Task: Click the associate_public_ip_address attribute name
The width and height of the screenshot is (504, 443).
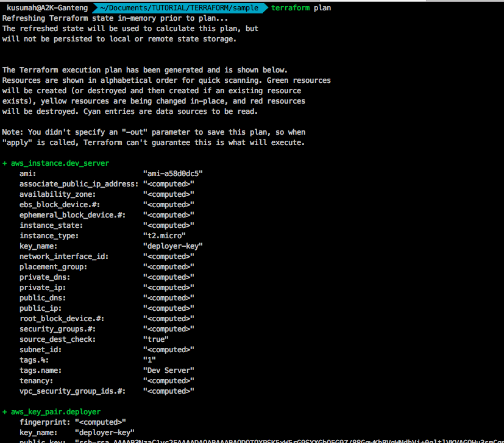Action: (x=79, y=184)
